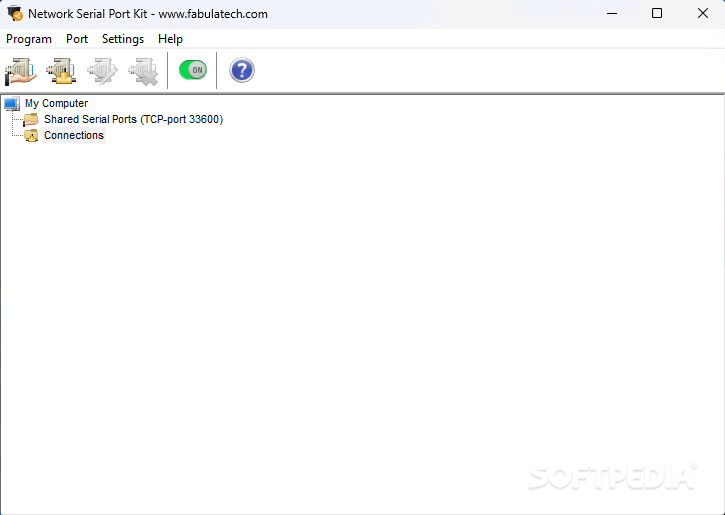Click the My Computer monitor icon
This screenshot has height=515, width=725.
pyautogui.click(x=12, y=104)
